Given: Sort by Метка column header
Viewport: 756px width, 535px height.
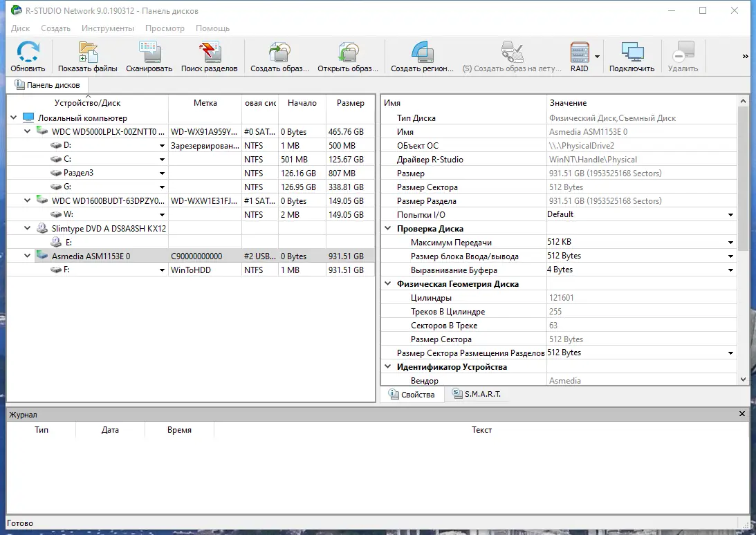Looking at the screenshot, I should pyautogui.click(x=205, y=103).
